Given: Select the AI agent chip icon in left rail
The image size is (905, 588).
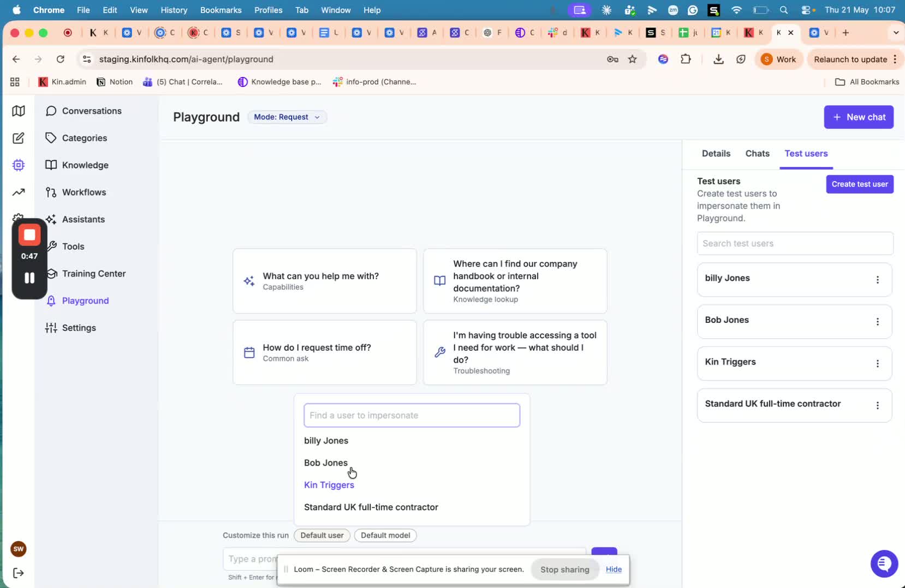Looking at the screenshot, I should point(19,165).
